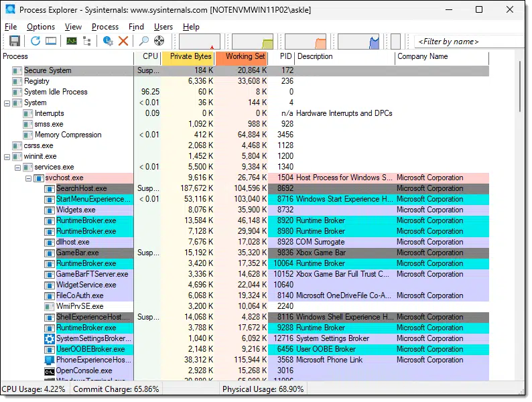Screen dimensions: 532x402
Task: Click the Find Window's Process crosshair icon
Action: point(159,41)
